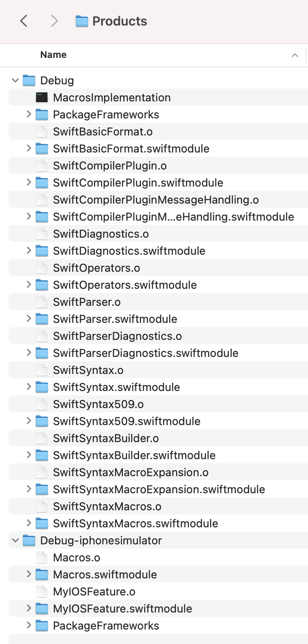The width and height of the screenshot is (308, 644).
Task: Expand the Macros.swiftmodule folder
Action: pos(29,575)
